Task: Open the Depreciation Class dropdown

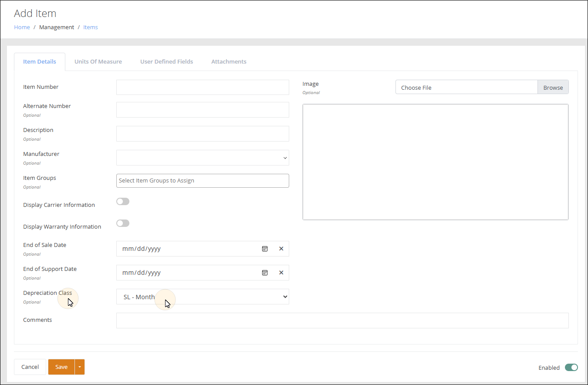Action: tap(203, 297)
